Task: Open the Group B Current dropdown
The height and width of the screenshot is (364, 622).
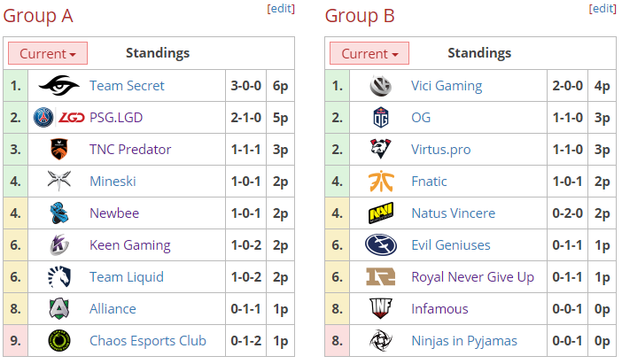Action: tap(369, 53)
